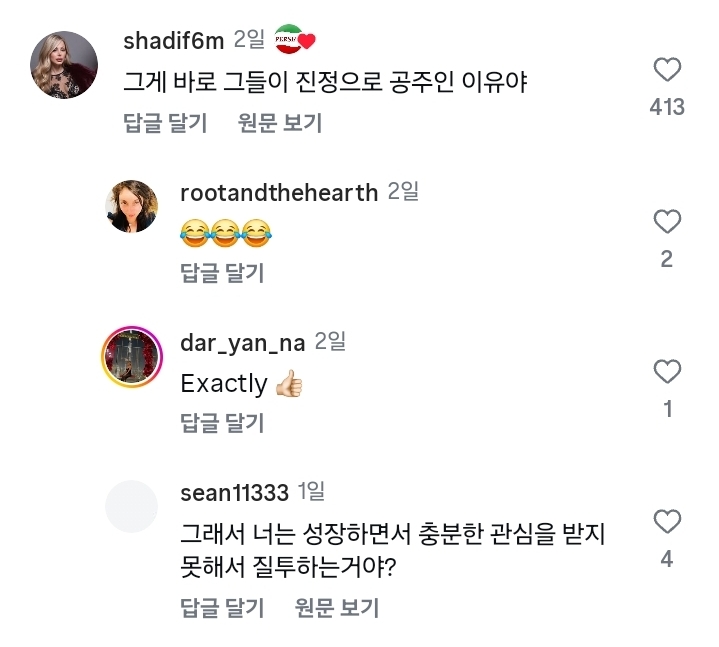
Task: Reply to dar_yan_na's Exactly comment
Action: 222,423
